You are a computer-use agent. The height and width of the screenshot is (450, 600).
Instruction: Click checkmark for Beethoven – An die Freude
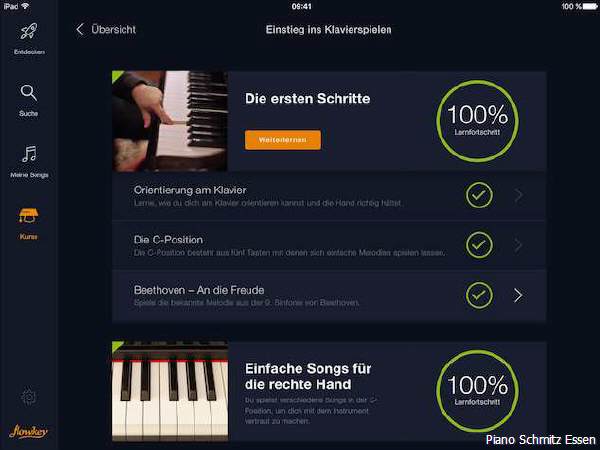point(479,295)
